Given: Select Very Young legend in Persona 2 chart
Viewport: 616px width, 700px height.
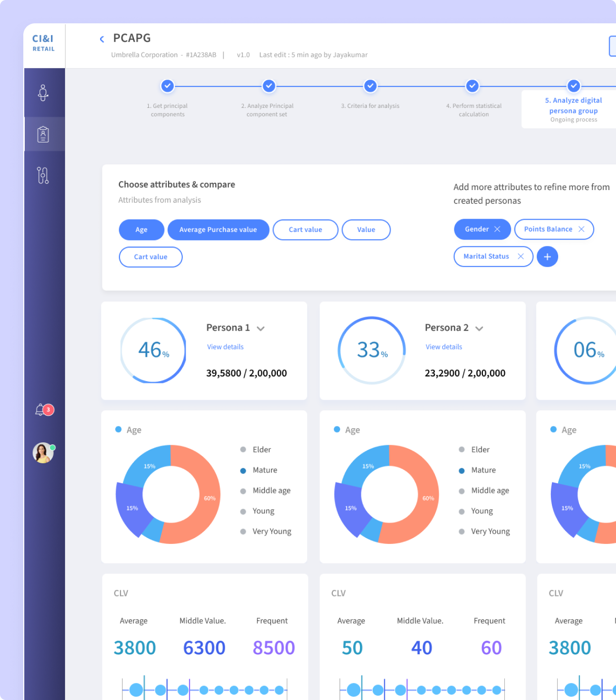Looking at the screenshot, I should click(484, 531).
